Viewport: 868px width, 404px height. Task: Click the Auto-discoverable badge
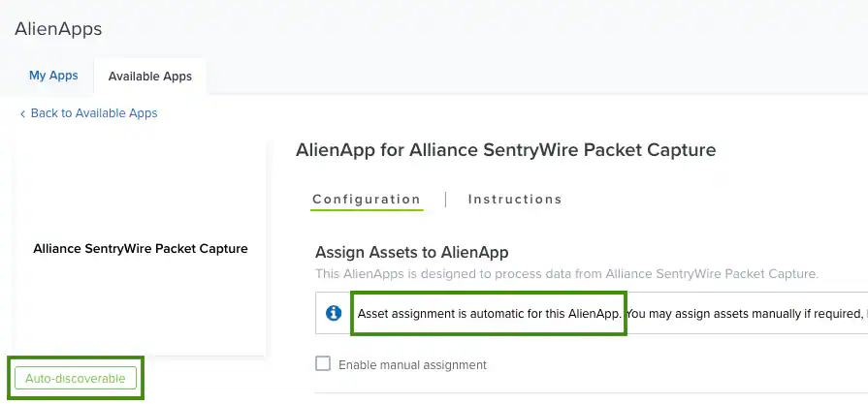pos(76,379)
